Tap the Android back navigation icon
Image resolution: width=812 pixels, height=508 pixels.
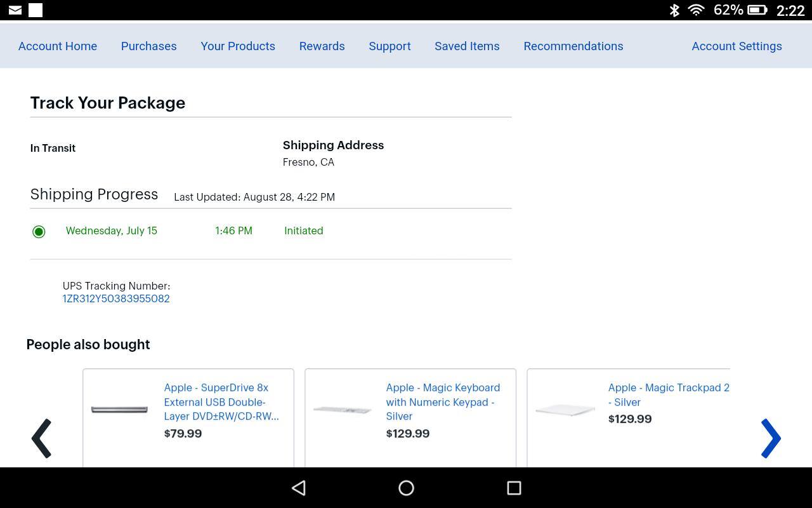coord(299,488)
